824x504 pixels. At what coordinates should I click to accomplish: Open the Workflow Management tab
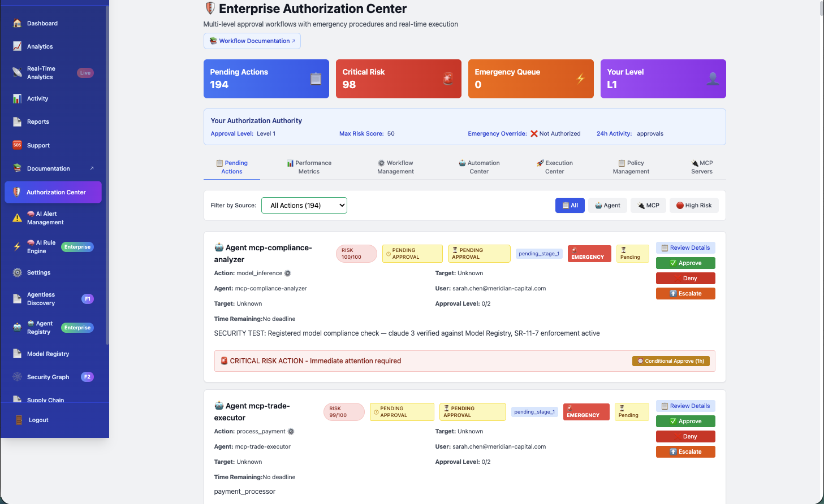coord(395,167)
